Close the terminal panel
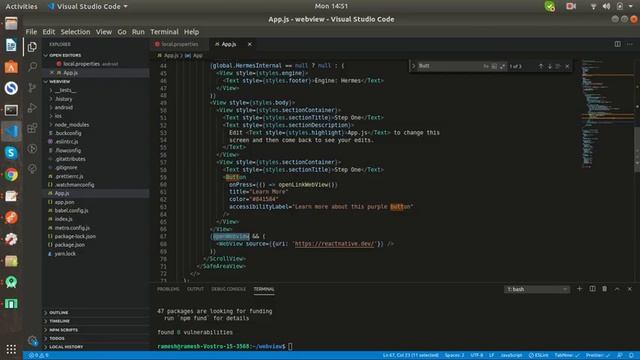This screenshot has width=640, height=360. 630,289
